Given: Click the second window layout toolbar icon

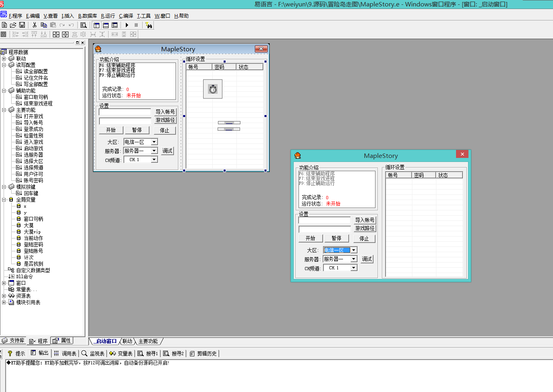Looking at the screenshot, I should 106,25.
